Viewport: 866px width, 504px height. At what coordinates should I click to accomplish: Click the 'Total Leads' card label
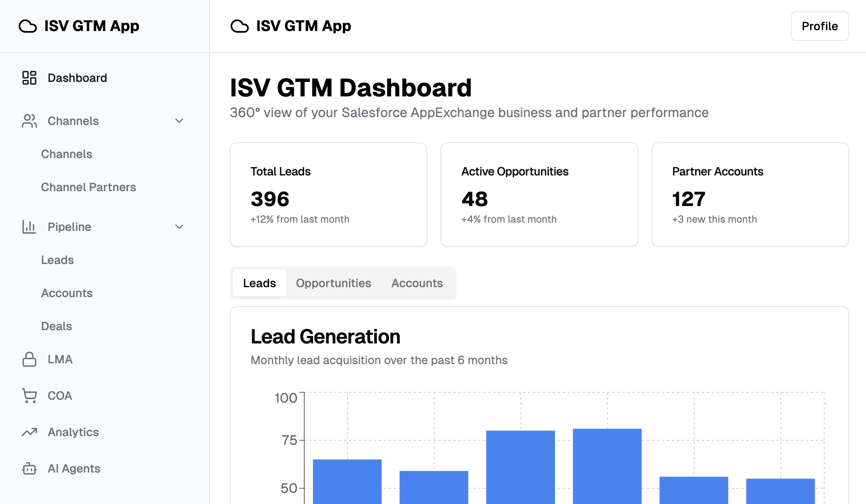click(x=281, y=171)
